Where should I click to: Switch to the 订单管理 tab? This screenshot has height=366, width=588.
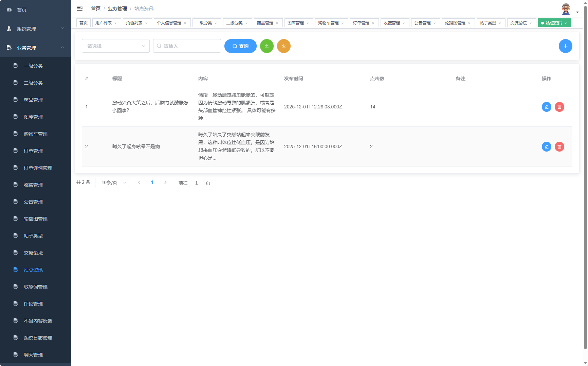tap(362, 23)
